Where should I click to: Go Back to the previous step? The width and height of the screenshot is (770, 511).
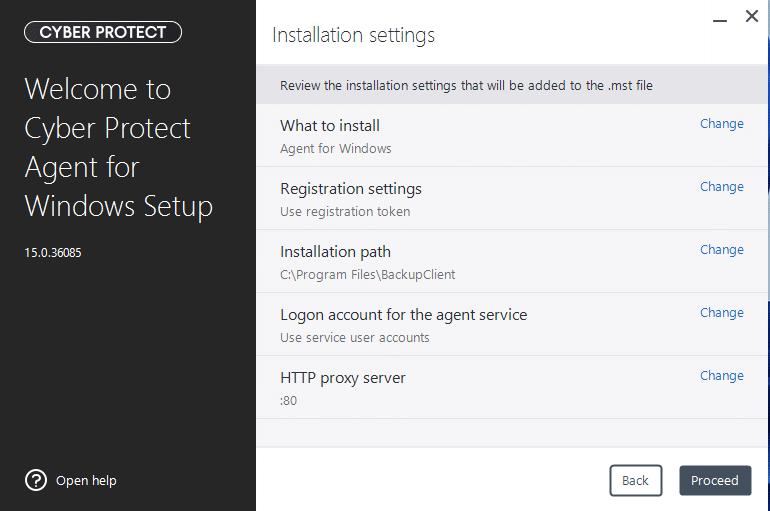(x=635, y=480)
